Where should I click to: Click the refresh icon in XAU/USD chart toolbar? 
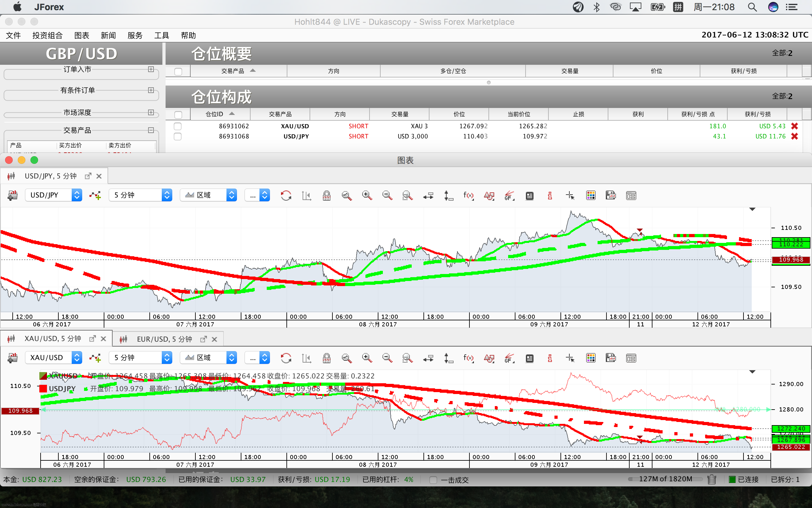pos(286,358)
